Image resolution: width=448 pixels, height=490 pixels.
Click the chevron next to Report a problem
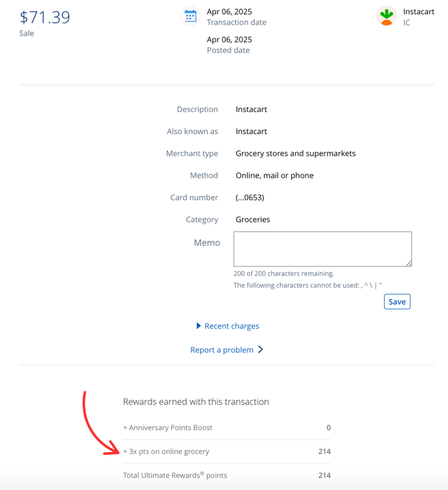260,350
